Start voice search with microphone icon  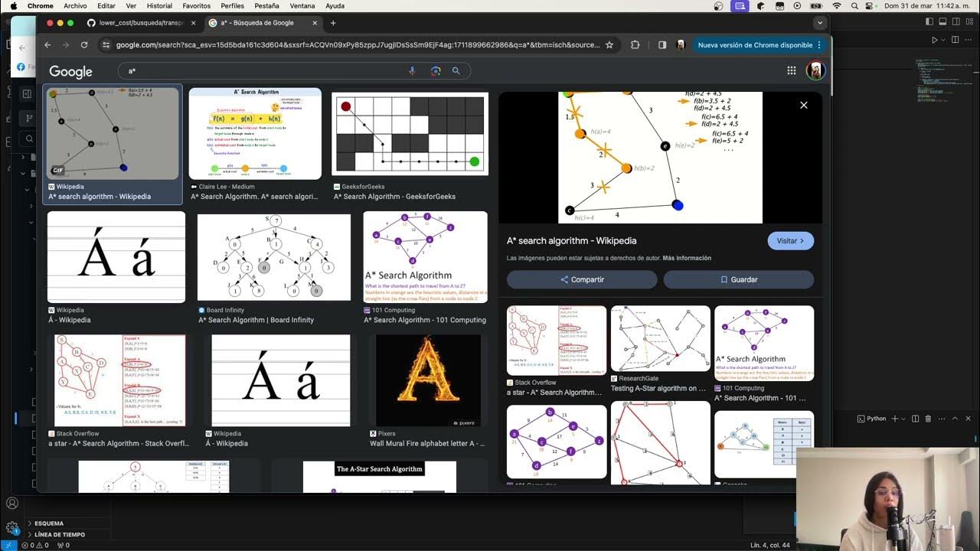coord(412,71)
